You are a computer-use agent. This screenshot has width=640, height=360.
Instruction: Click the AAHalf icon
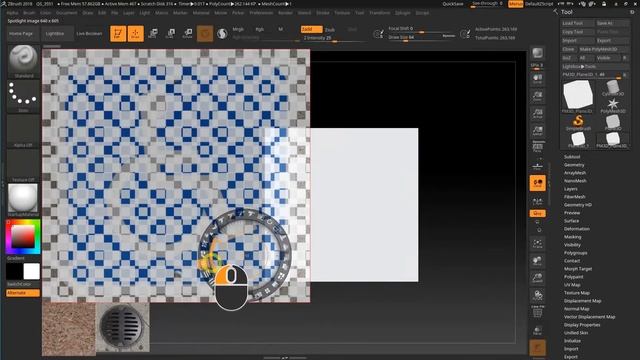[538, 131]
